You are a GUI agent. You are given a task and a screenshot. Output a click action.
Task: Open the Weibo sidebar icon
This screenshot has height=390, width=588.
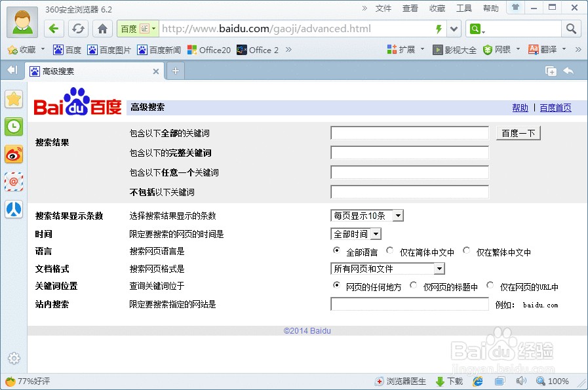click(x=14, y=154)
